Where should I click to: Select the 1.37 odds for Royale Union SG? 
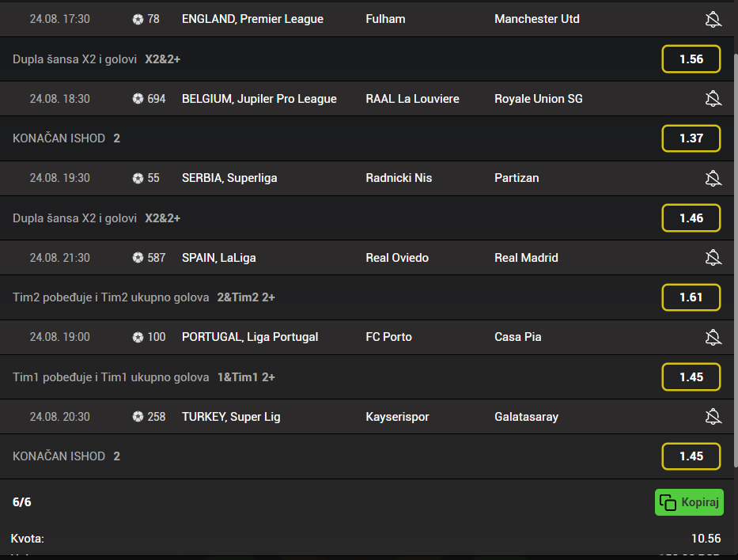pyautogui.click(x=691, y=138)
